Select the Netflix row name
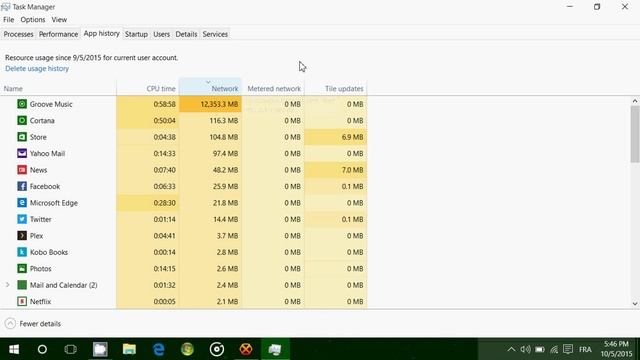The height and width of the screenshot is (360, 640). pyautogui.click(x=40, y=302)
